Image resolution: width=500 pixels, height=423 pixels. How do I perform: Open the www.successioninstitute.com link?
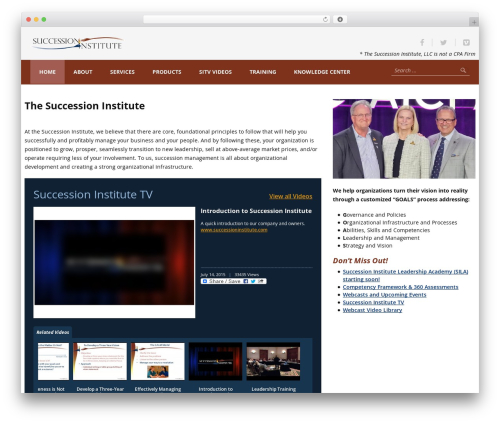[234, 230]
